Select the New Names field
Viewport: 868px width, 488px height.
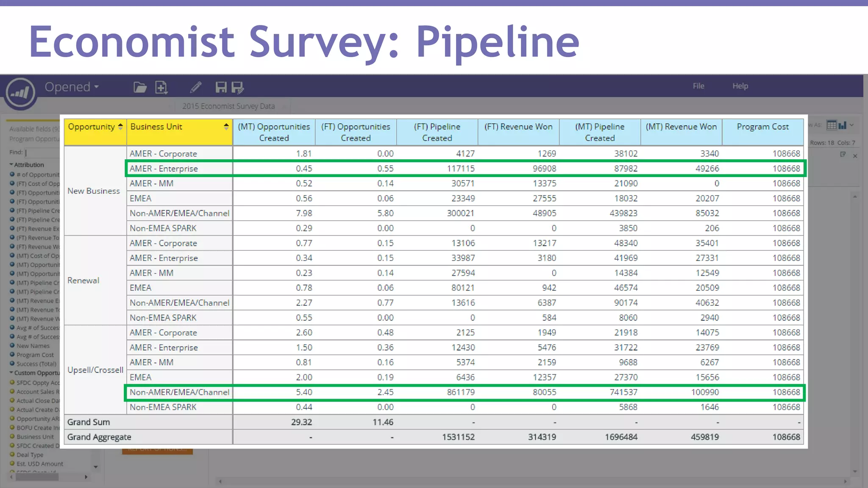pyautogui.click(x=33, y=346)
